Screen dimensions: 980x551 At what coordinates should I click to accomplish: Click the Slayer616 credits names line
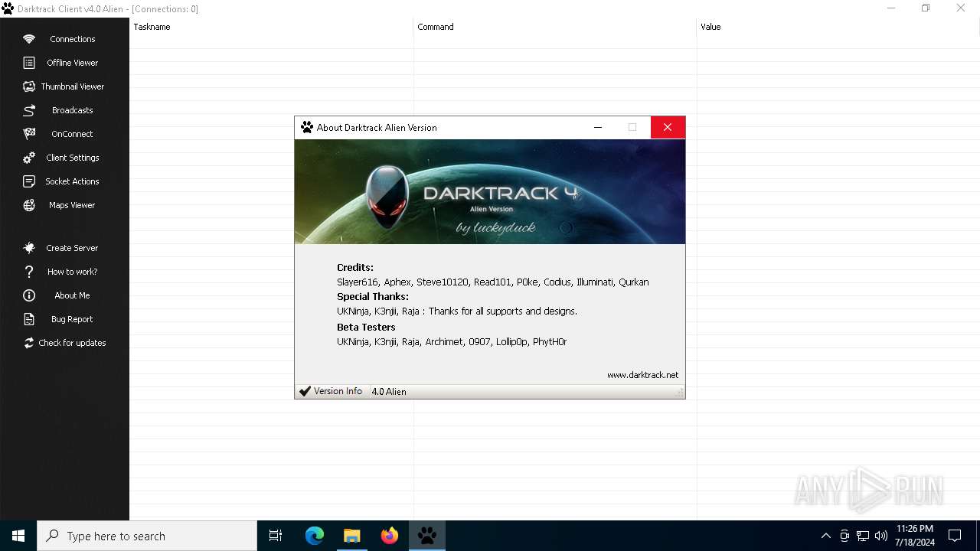[493, 282]
